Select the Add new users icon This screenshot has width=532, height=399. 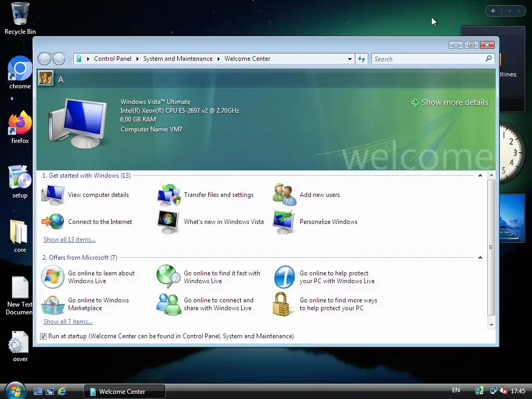(284, 195)
